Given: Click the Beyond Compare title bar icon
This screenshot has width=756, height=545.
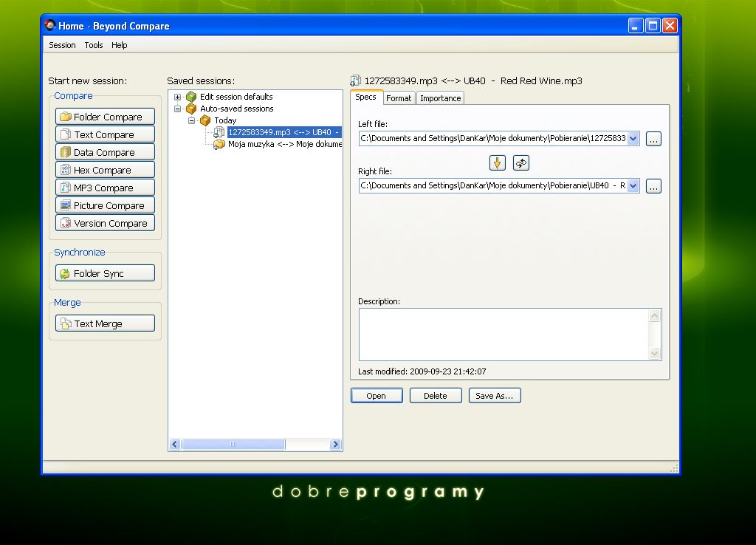Looking at the screenshot, I should click(x=49, y=25).
